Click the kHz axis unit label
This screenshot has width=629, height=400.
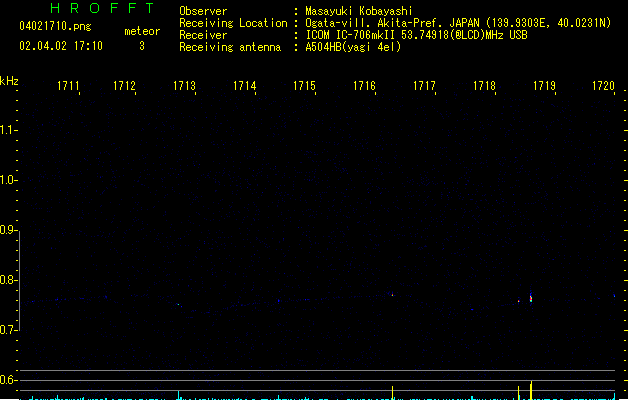(x=9, y=81)
